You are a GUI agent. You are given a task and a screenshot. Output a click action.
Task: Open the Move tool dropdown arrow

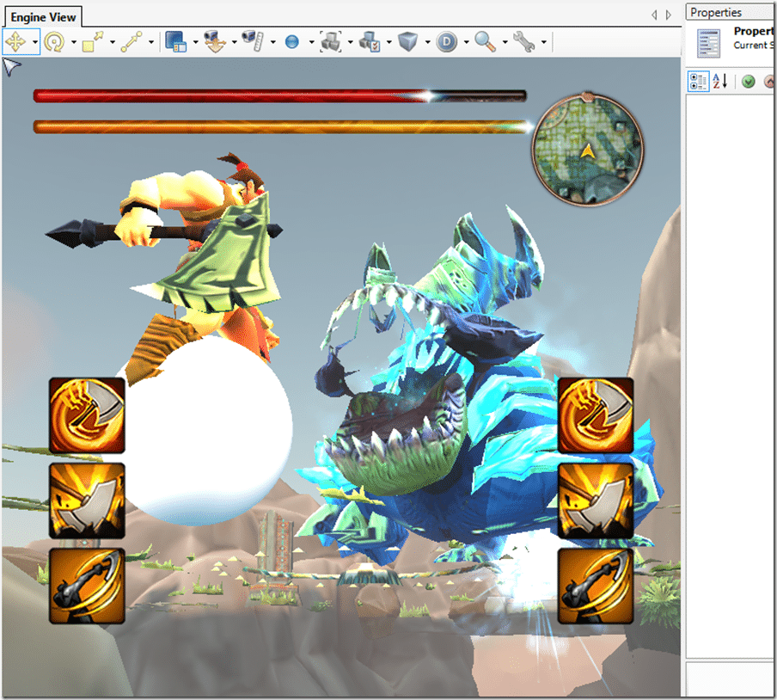click(x=34, y=42)
